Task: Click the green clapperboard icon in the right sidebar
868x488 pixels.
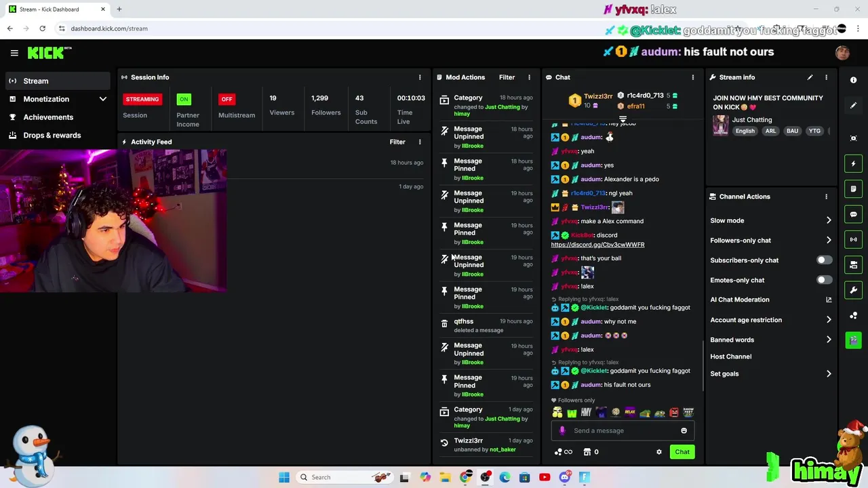Action: 854,340
